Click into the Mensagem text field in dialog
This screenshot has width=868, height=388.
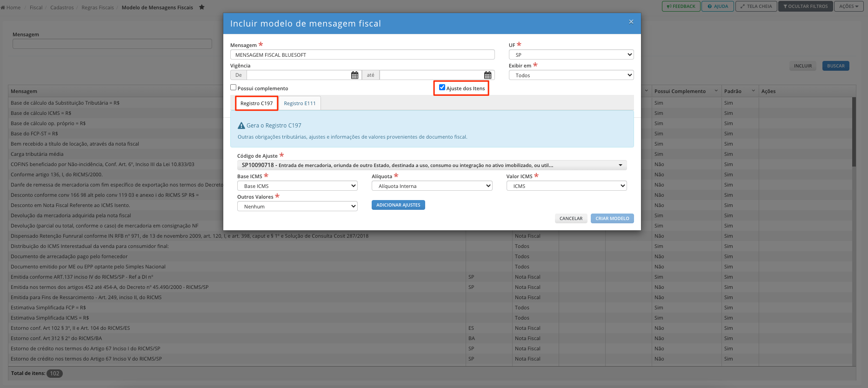tap(362, 55)
